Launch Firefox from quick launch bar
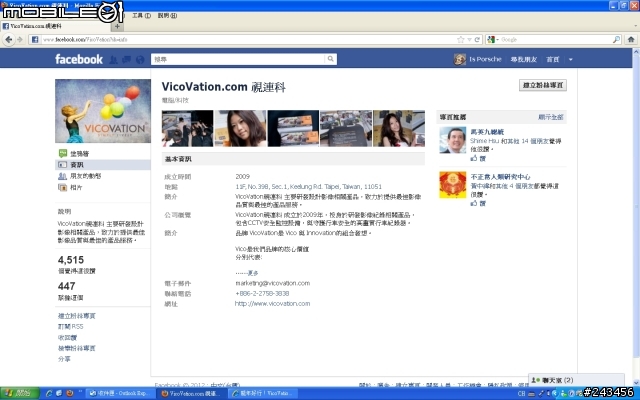This screenshot has width=640, height=400. coord(69,393)
